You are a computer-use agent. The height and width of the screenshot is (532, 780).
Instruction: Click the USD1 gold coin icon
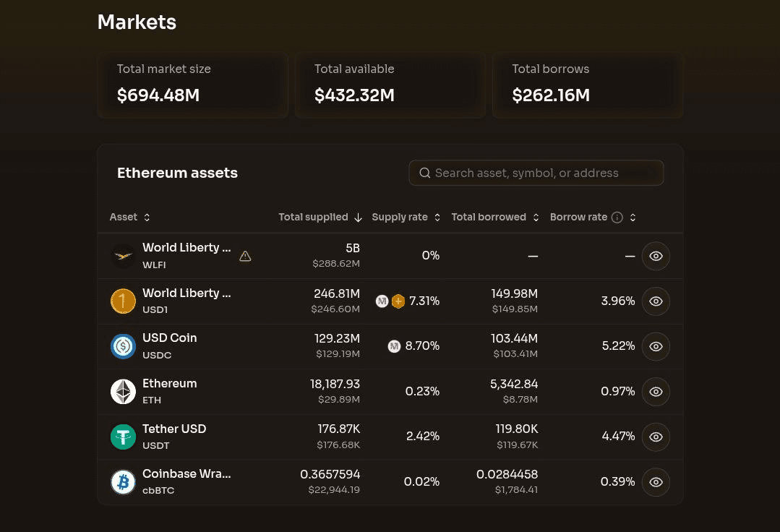(123, 301)
